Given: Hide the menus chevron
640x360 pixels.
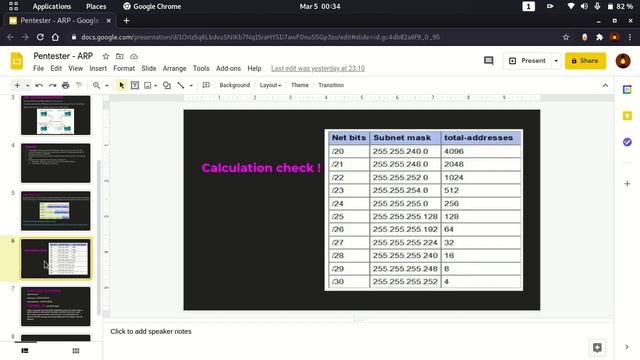Looking at the screenshot, I should 605,85.
